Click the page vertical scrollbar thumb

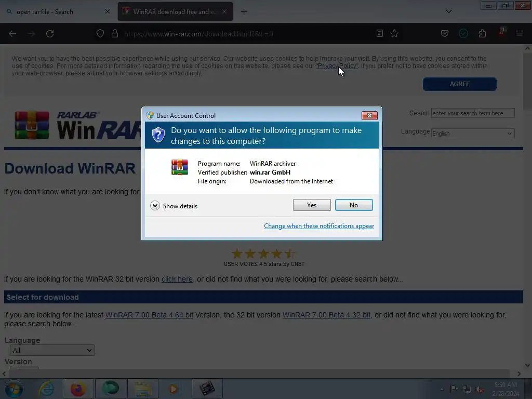528,82
